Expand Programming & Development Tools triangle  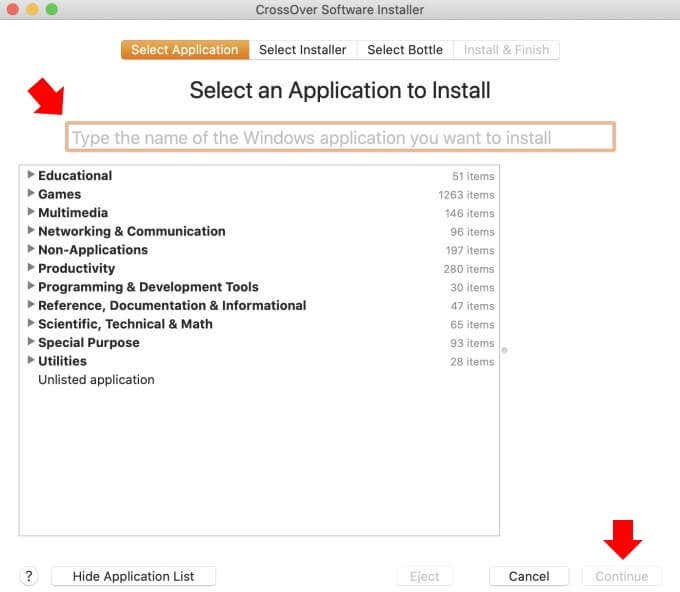[31, 286]
